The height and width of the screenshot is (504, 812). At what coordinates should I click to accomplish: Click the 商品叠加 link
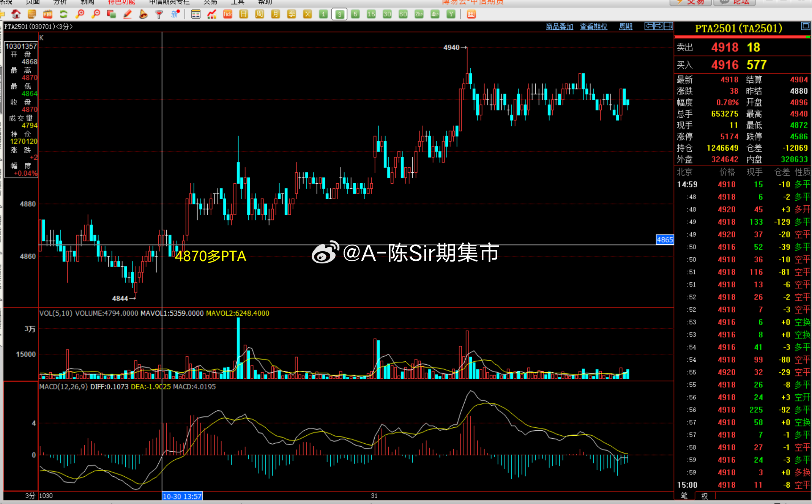pyautogui.click(x=560, y=27)
